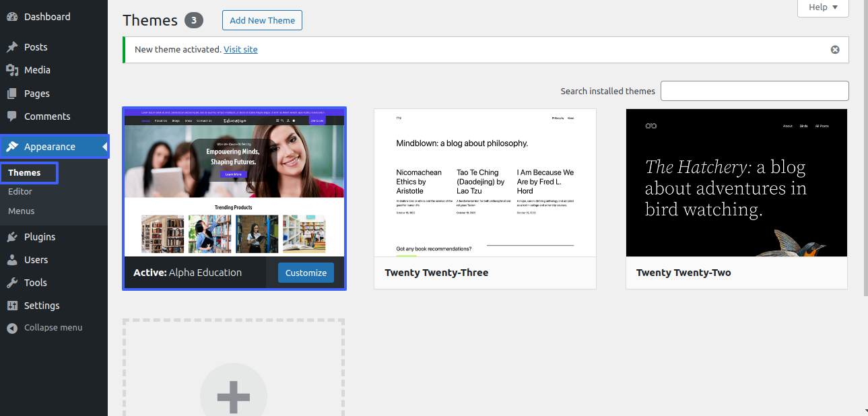This screenshot has height=416, width=868.
Task: Click the Collapse menu label
Action: pyautogui.click(x=53, y=328)
